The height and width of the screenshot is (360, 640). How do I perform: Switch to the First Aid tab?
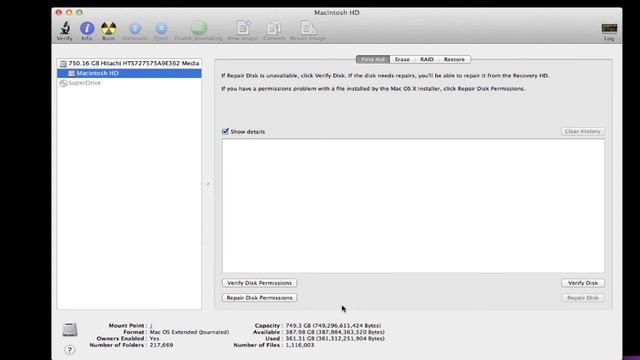373,60
